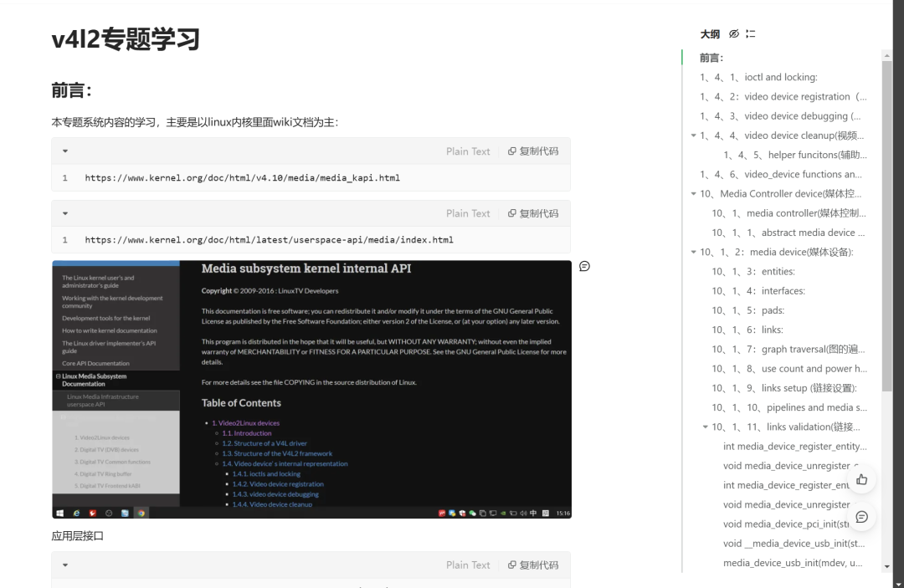This screenshot has width=904, height=588.
Task: Jump to 前言 in the outline
Action: 711,58
